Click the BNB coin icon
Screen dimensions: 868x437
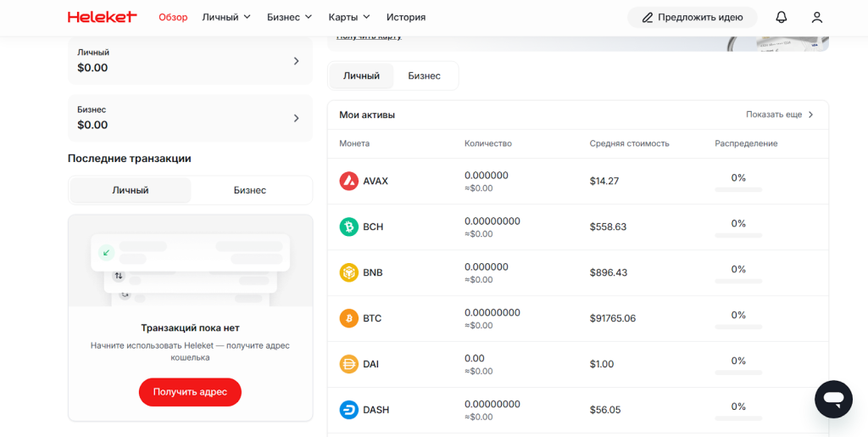point(348,272)
